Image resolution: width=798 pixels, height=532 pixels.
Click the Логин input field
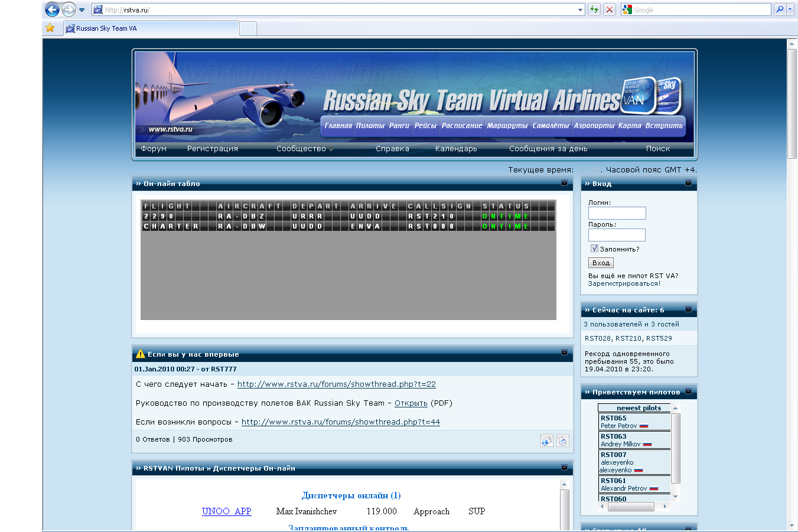pos(617,213)
